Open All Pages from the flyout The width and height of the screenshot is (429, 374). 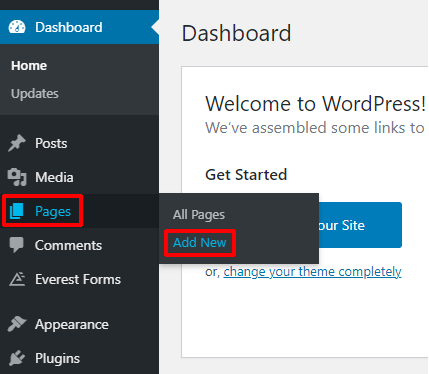coord(199,215)
